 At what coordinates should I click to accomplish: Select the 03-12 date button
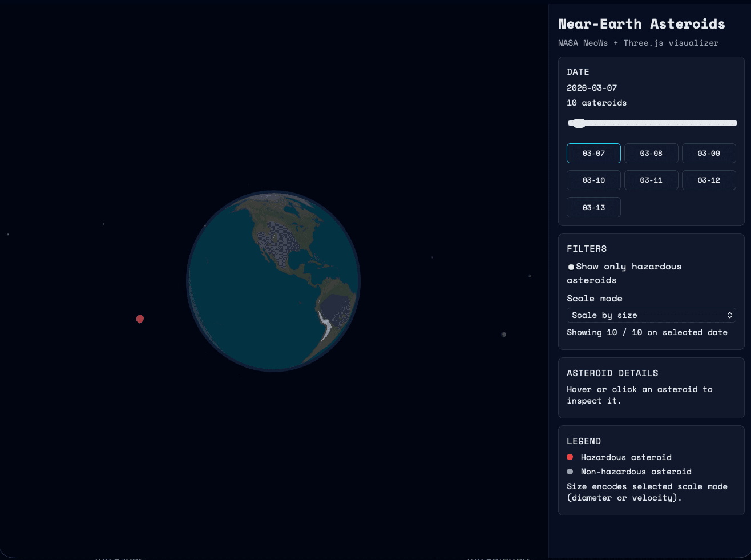click(x=709, y=180)
